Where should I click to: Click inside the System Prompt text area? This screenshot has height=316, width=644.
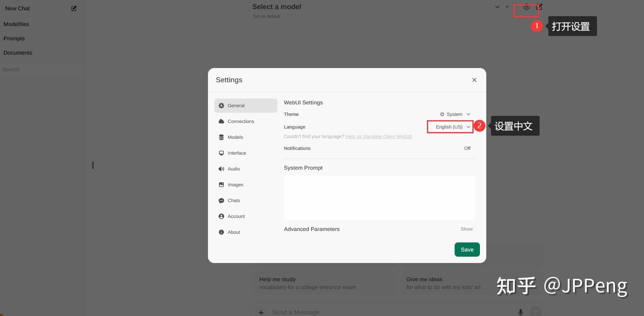pyautogui.click(x=379, y=197)
